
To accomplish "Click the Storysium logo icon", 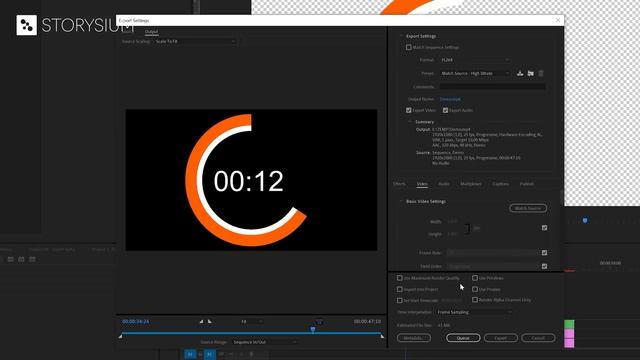I will (27, 25).
